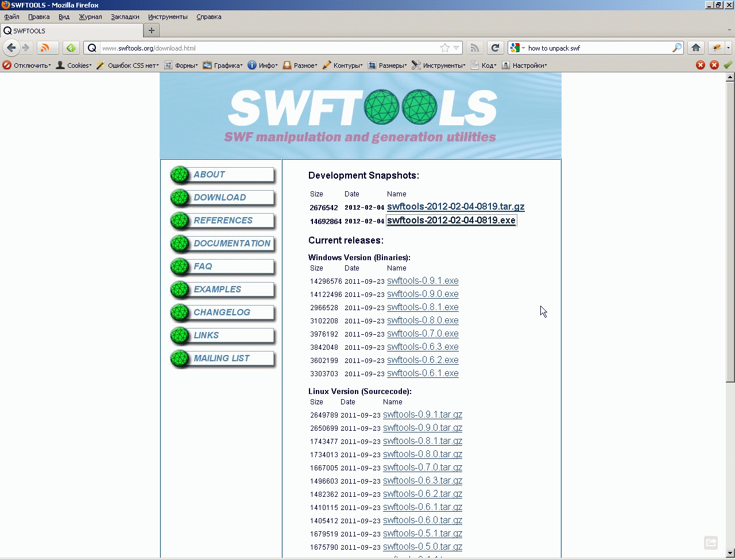Open a new tab with plus button
This screenshot has height=560, width=735.
152,30
